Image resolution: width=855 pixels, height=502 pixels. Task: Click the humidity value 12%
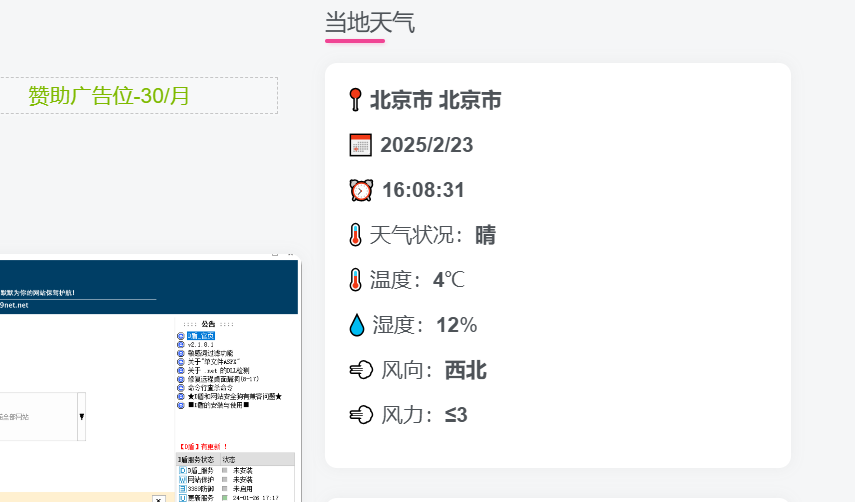[x=456, y=325]
